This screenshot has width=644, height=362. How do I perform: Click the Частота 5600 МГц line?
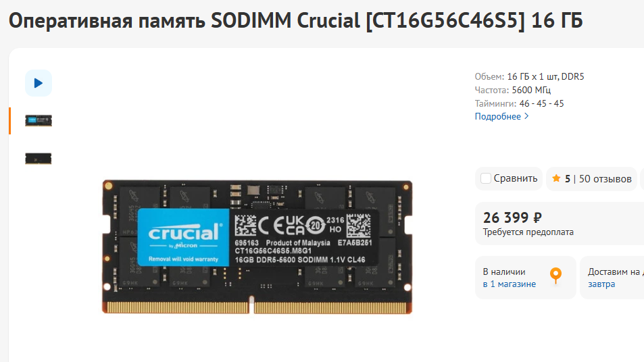513,90
